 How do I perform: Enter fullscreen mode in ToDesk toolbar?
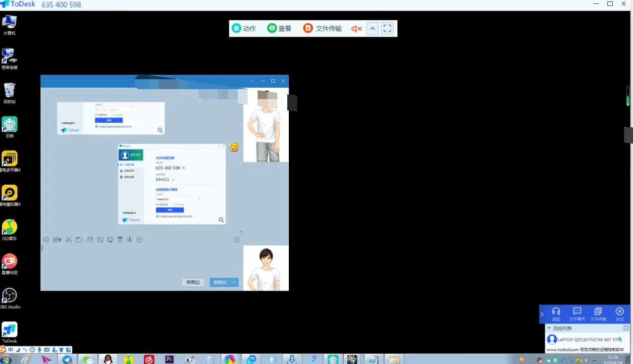point(387,28)
